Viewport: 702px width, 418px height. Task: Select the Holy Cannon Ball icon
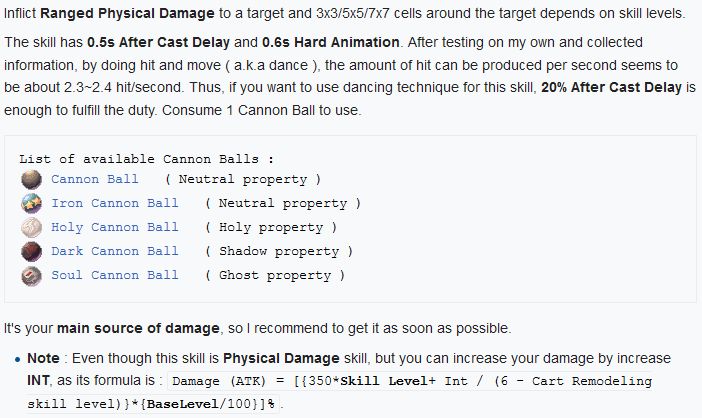(33, 227)
